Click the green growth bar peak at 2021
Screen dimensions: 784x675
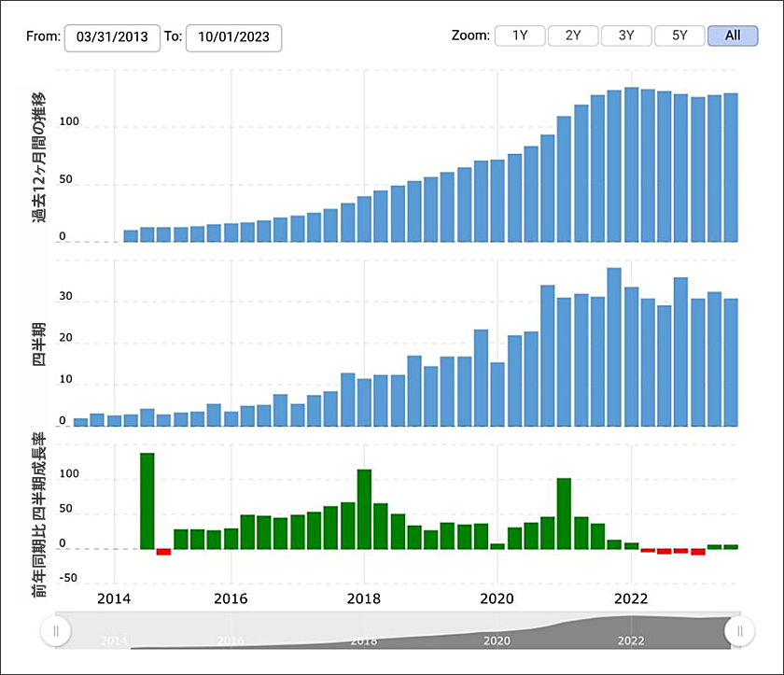pos(564,513)
